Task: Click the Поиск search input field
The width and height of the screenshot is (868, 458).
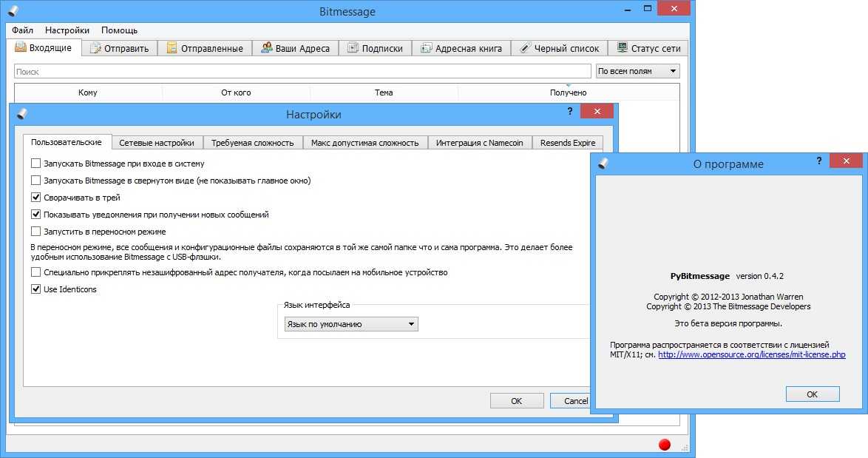Action: point(303,72)
